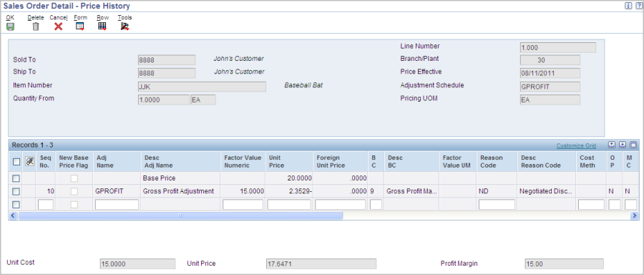Click the Cancel menu label
This screenshot has width=644, height=275.
[x=59, y=18]
